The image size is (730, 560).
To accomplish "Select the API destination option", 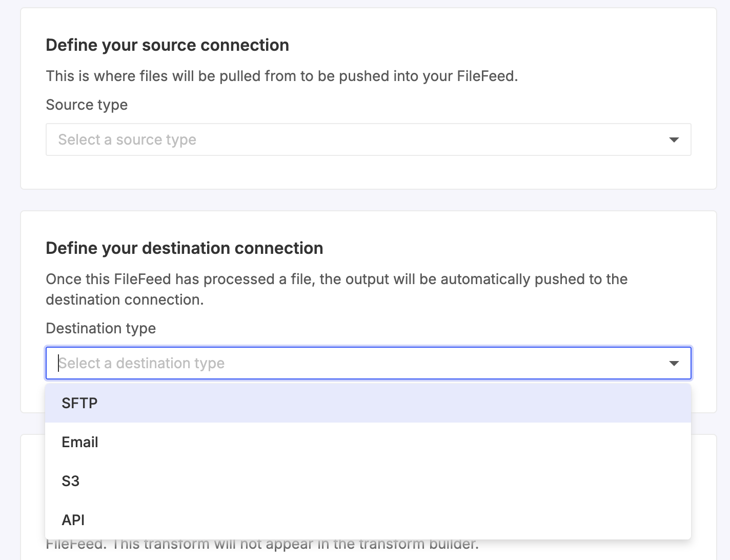I will click(x=73, y=520).
